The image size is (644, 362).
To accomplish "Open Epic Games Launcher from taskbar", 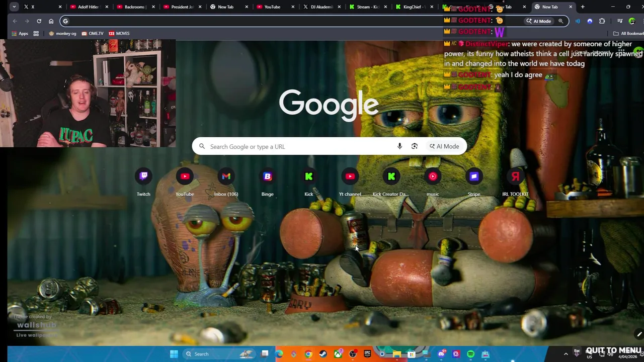I will click(x=367, y=354).
